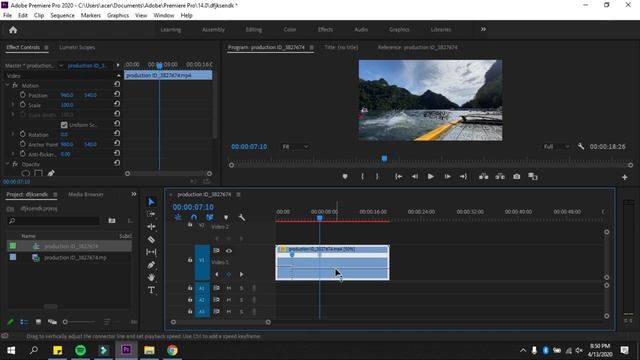Switch project to list view
This screenshot has height=360, width=640.
point(24,322)
